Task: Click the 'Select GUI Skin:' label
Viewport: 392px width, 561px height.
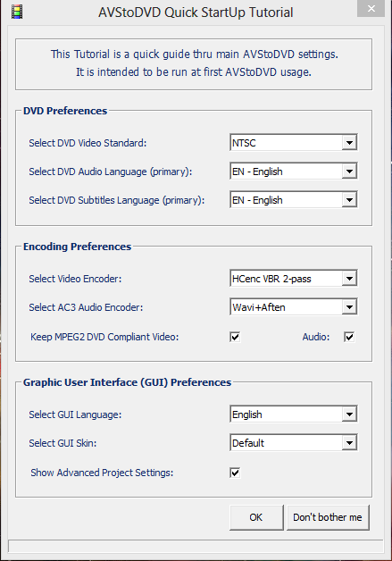Action: click(63, 443)
